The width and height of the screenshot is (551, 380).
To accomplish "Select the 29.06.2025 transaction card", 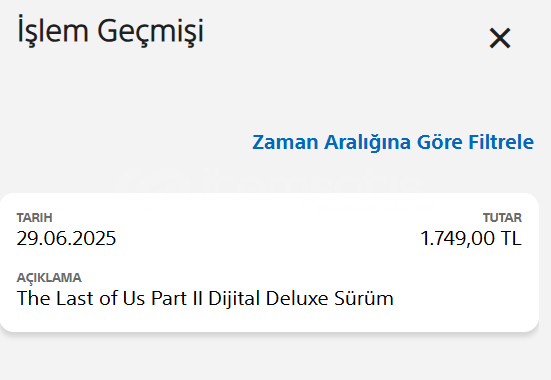I will (269, 262).
